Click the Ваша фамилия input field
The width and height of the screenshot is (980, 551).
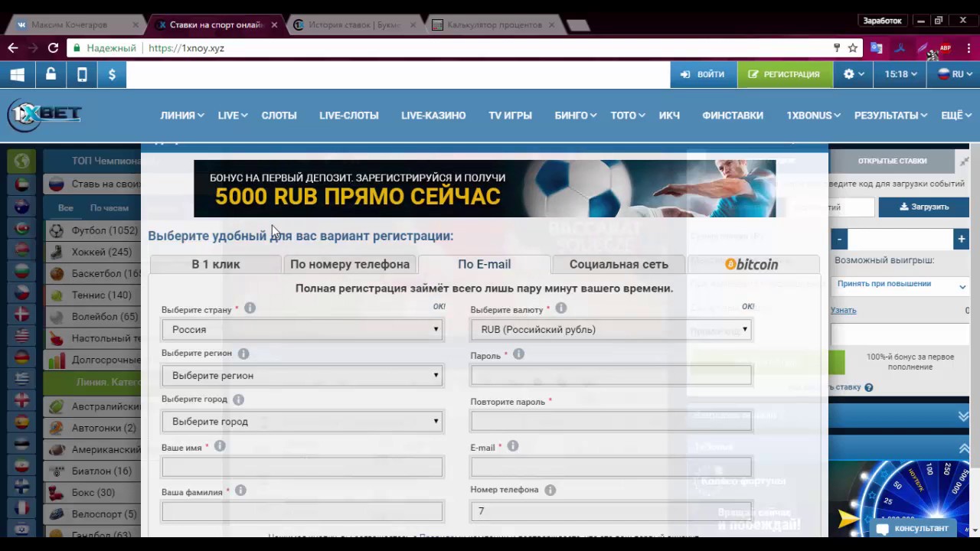pyautogui.click(x=302, y=511)
